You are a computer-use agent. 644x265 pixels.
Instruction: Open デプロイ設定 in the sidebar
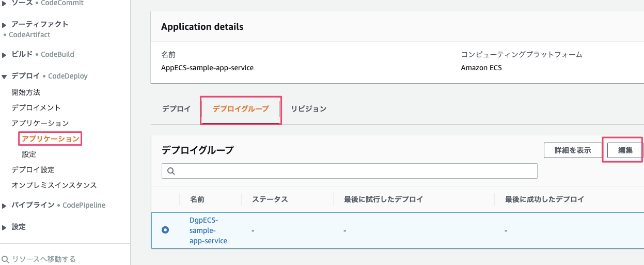coord(33,170)
